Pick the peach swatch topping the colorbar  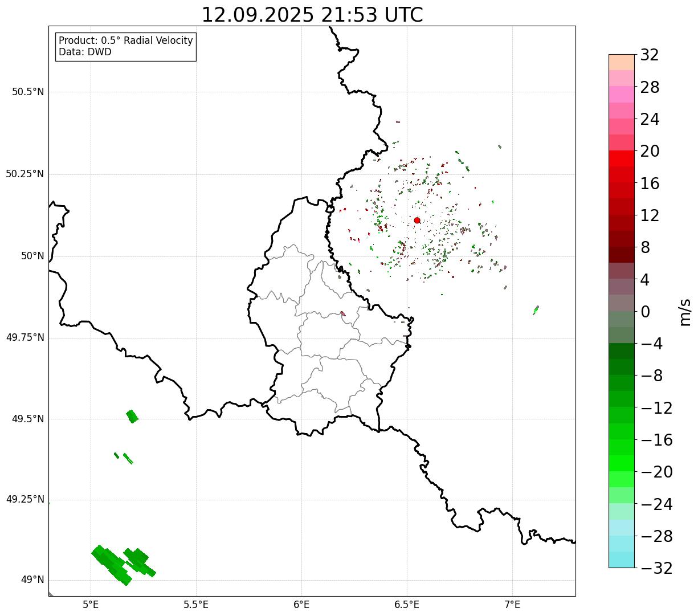(x=622, y=62)
